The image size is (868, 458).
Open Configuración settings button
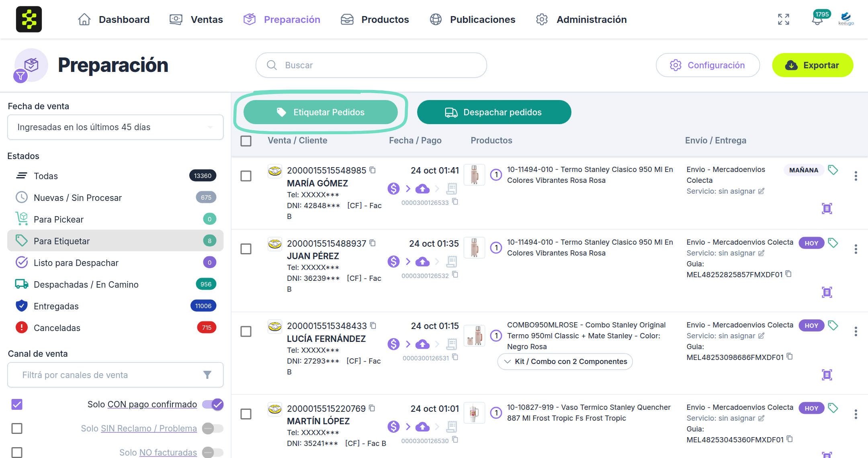point(708,65)
